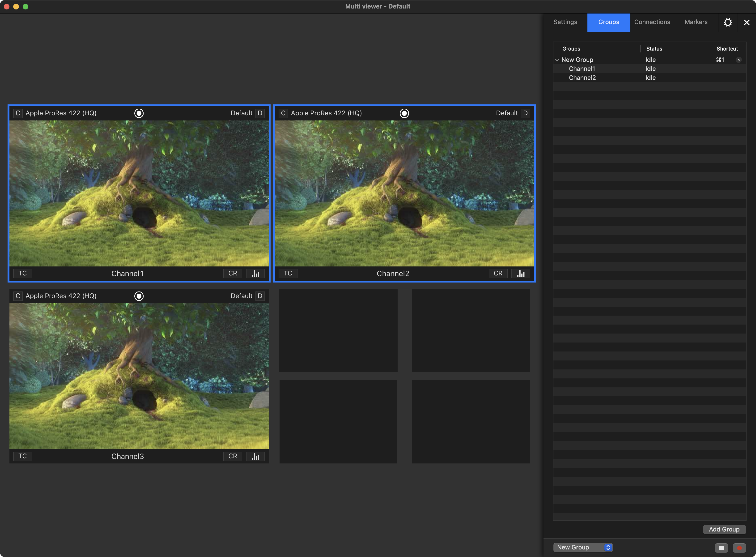Toggle record indicator on Channel2 viewer
Image resolution: width=756 pixels, height=557 pixels.
(x=404, y=113)
